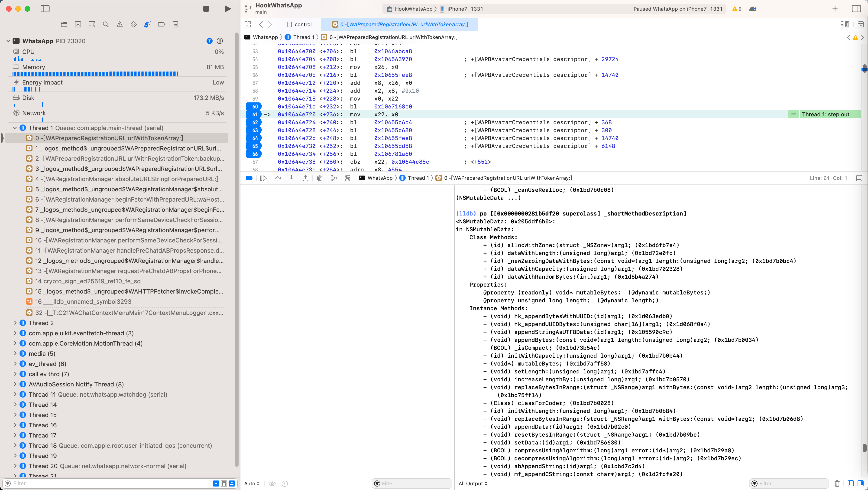This screenshot has width=868, height=490.
Task: Open the find navigator magnifier
Action: tap(106, 24)
